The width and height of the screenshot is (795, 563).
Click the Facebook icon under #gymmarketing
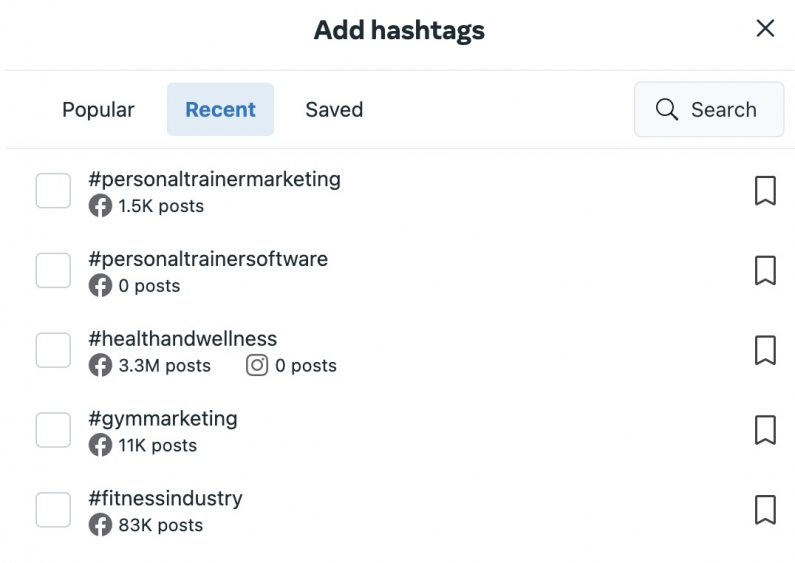coord(100,446)
